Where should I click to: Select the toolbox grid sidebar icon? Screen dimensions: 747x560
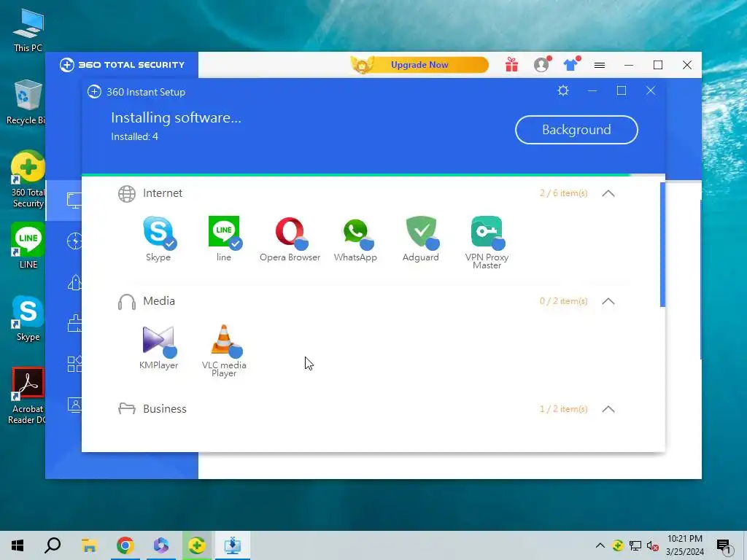[75, 365]
